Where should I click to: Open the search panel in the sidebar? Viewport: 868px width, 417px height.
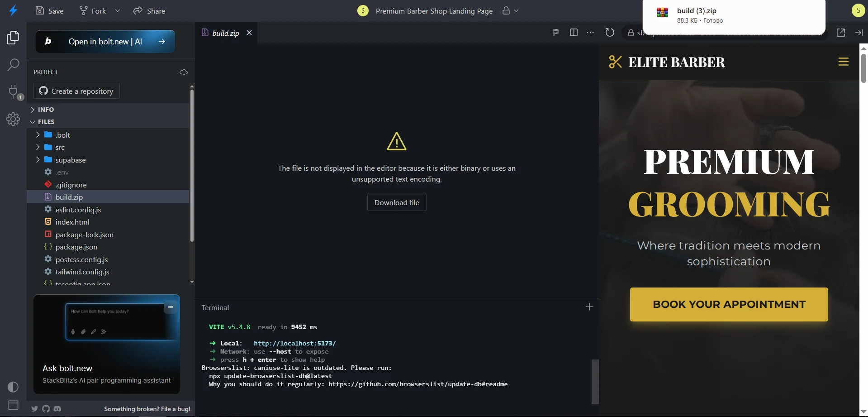[13, 65]
